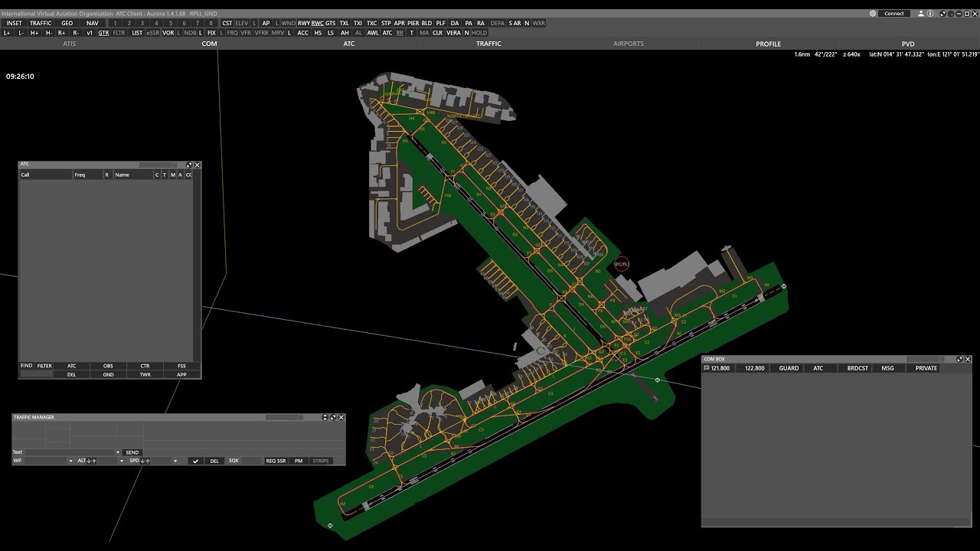980x551 pixels.
Task: Open the NAV menu
Action: (93, 23)
